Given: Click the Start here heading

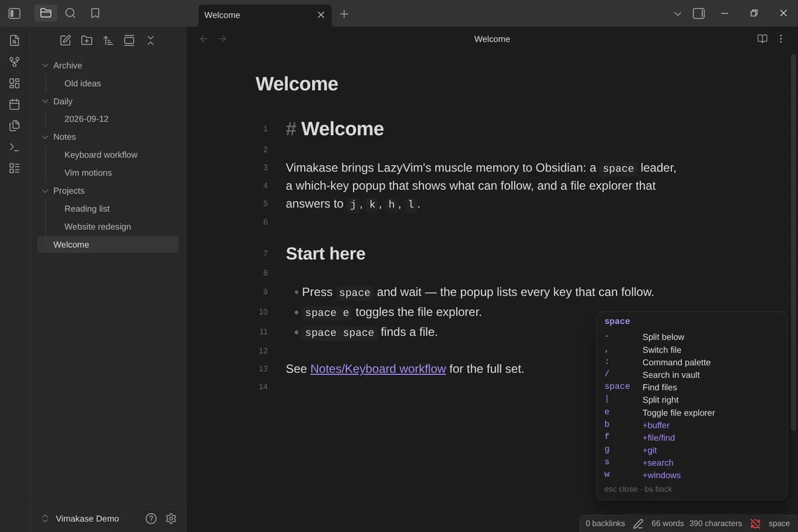Looking at the screenshot, I should tap(325, 253).
